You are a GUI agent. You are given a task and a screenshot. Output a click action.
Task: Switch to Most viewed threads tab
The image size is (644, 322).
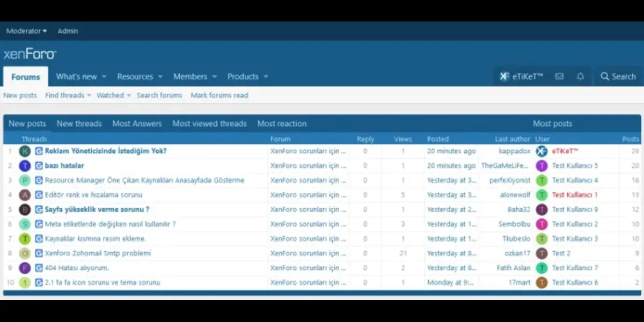pos(209,124)
